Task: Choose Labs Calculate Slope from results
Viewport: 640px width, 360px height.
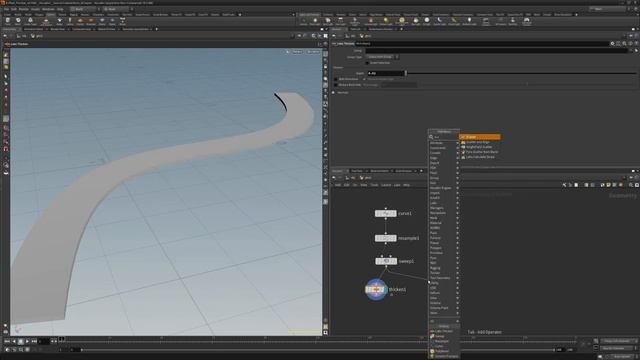Action: [x=480, y=157]
